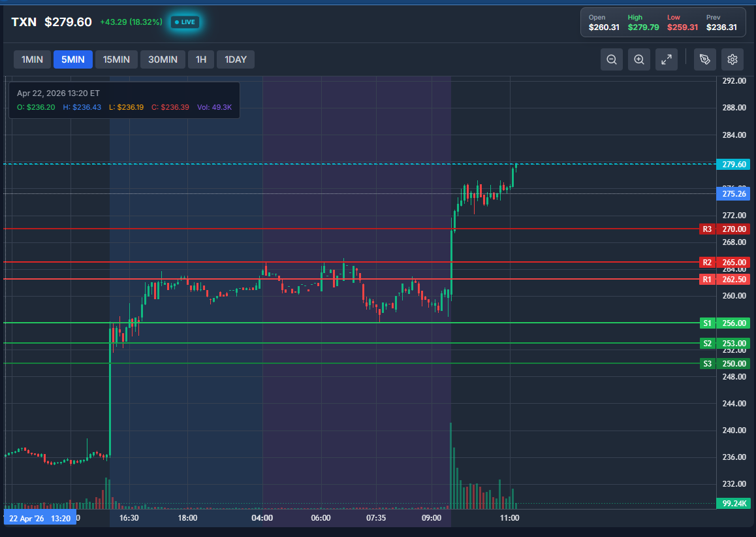Select the 1DAY timeframe
Viewport: 756px width, 537px height.
tap(236, 59)
